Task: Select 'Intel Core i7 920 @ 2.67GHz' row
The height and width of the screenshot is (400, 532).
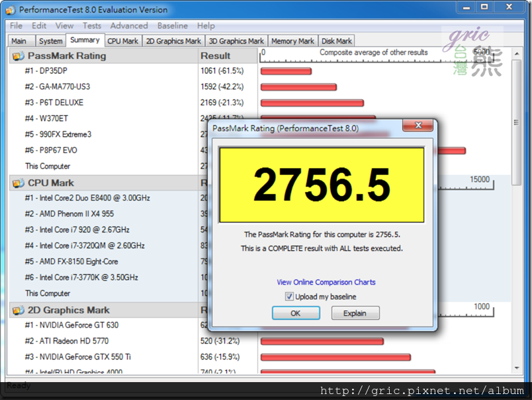Action: (x=77, y=230)
